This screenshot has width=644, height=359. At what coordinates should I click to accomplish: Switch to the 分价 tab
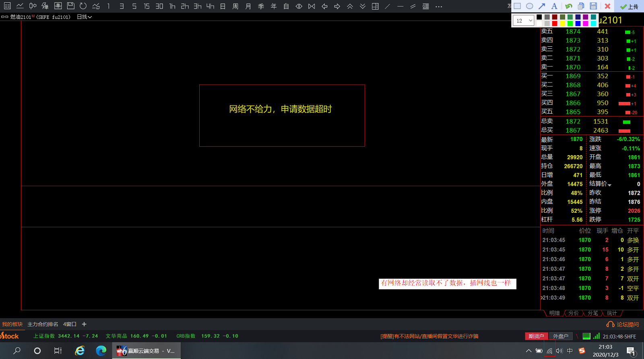[574, 313]
